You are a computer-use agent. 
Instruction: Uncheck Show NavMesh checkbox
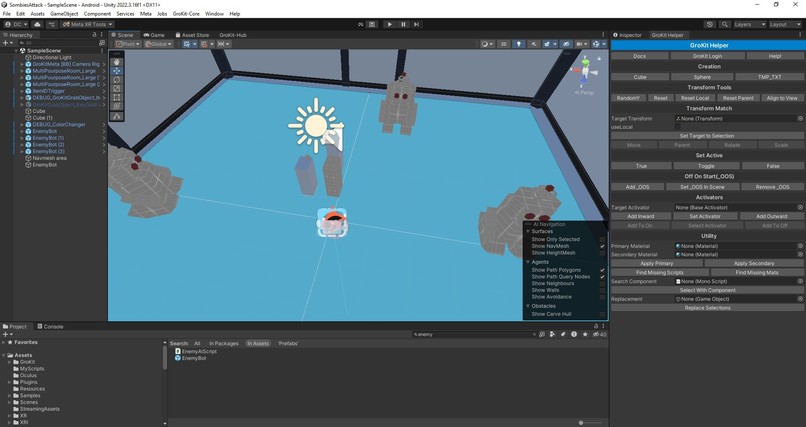point(602,246)
